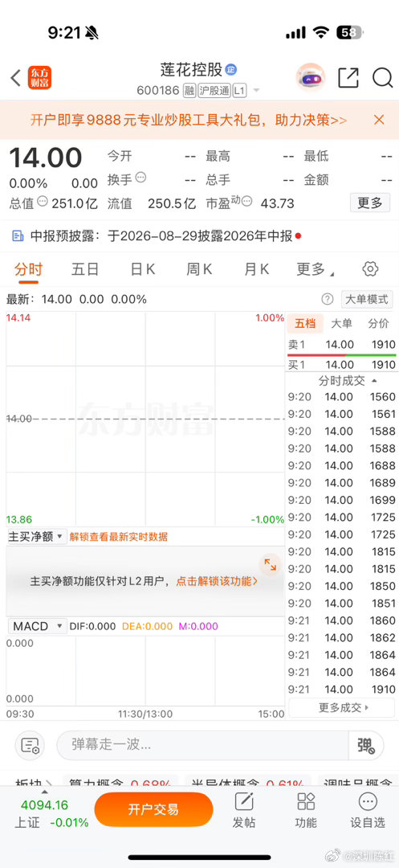Tap the L1 level tag
Viewport: 399px width, 868px height.
tap(239, 91)
